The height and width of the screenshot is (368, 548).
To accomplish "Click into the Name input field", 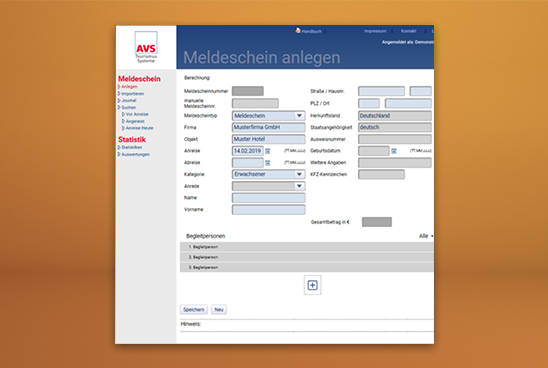I will [268, 198].
